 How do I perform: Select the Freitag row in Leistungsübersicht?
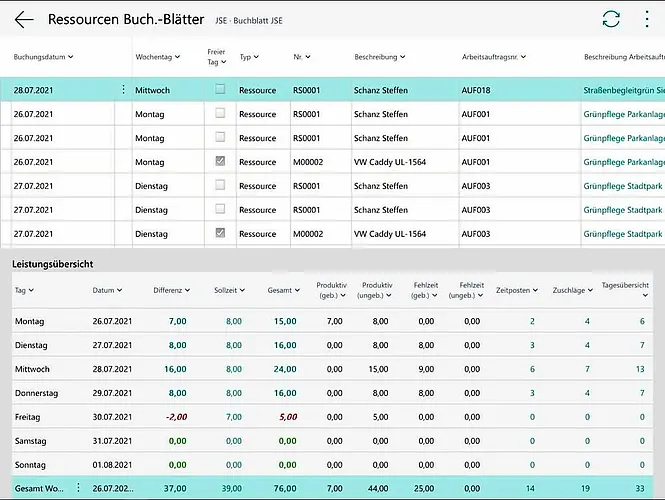[x=26, y=416]
